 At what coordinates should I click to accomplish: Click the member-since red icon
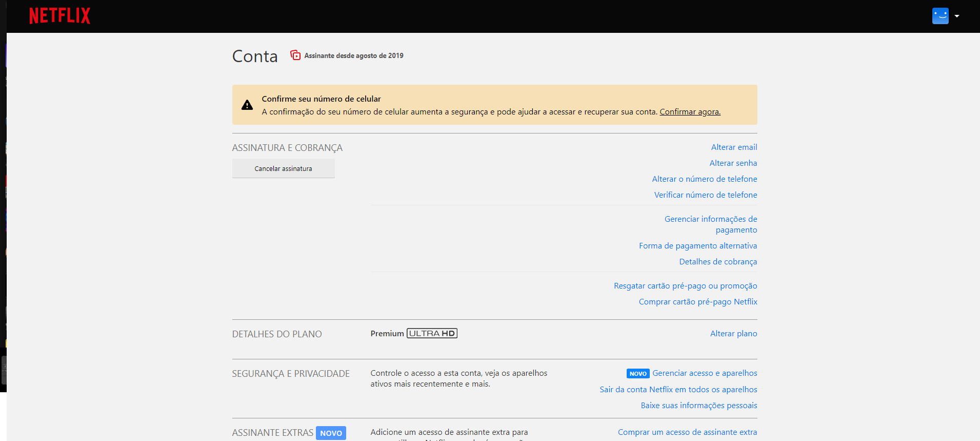click(295, 55)
